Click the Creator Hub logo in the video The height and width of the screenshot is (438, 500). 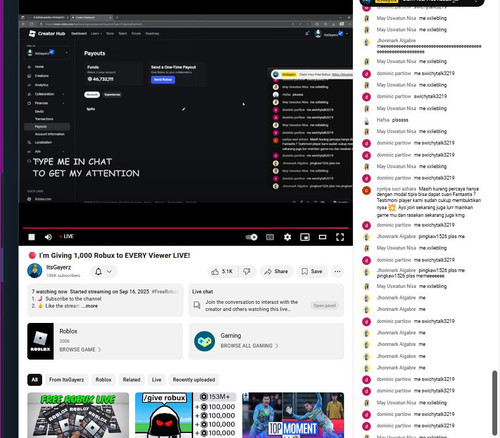(x=47, y=33)
